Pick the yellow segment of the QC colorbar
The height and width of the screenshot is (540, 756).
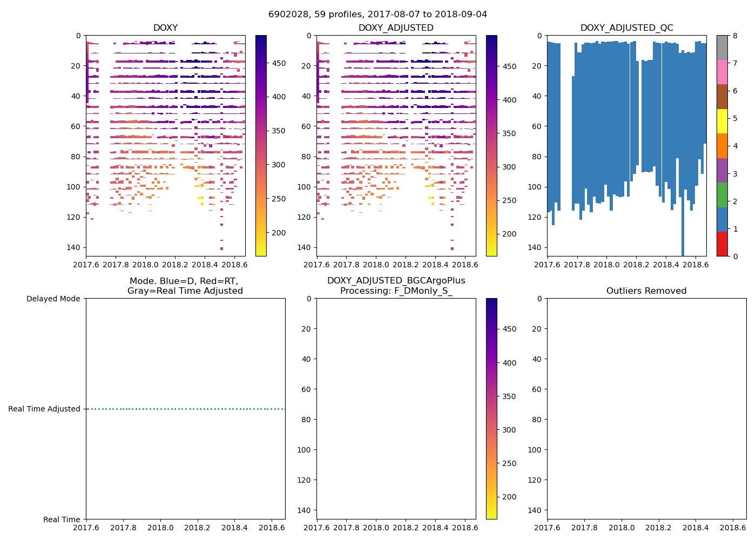pyautogui.click(x=722, y=121)
